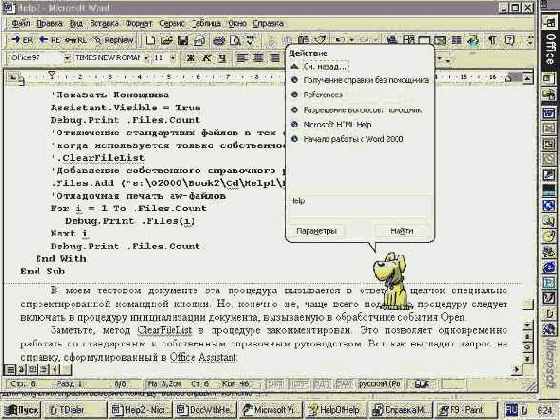The height and width of the screenshot is (420, 560).
Task: Select 'Начало работы с Word 2000' topic
Action: (x=353, y=139)
